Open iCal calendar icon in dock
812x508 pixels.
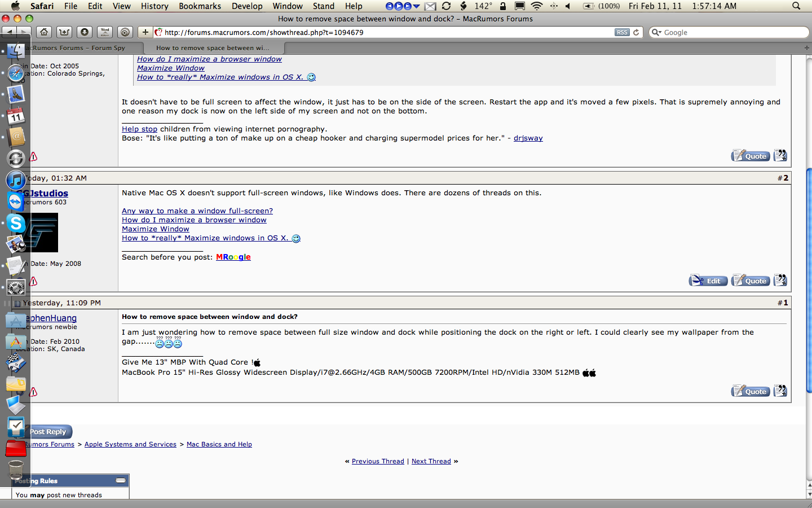click(x=16, y=116)
